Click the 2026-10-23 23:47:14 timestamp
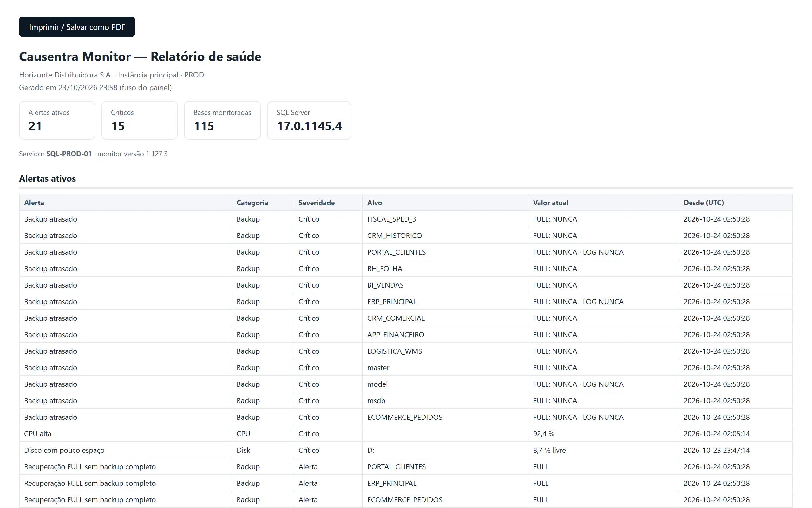Image resolution: width=812 pixels, height=508 pixels. point(717,450)
